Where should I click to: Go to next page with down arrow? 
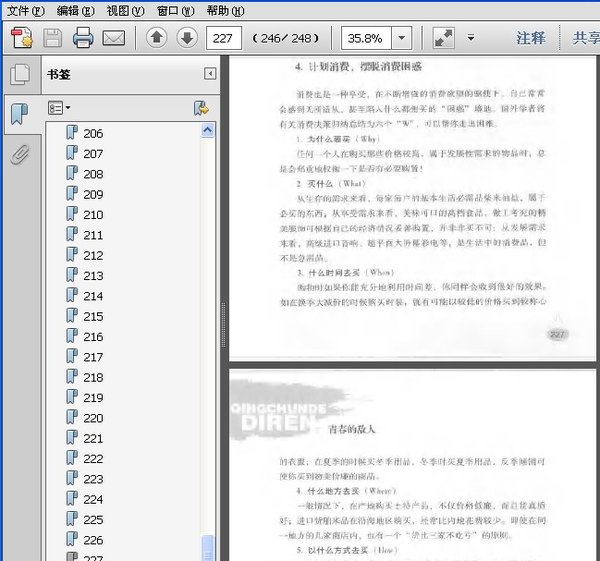pos(187,39)
